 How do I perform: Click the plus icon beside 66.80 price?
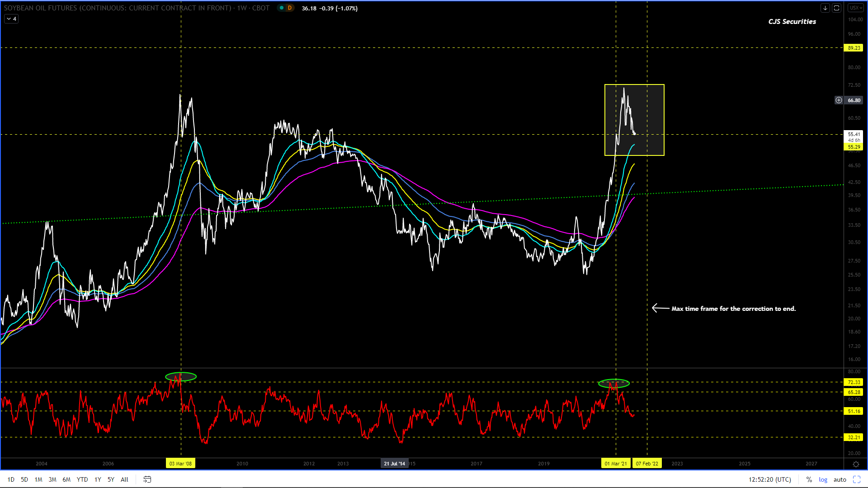839,100
